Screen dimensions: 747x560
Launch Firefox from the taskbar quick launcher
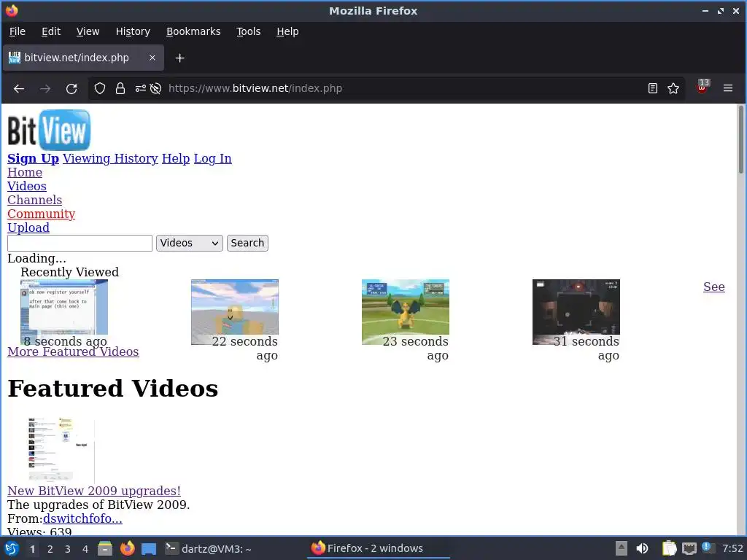pos(127,548)
